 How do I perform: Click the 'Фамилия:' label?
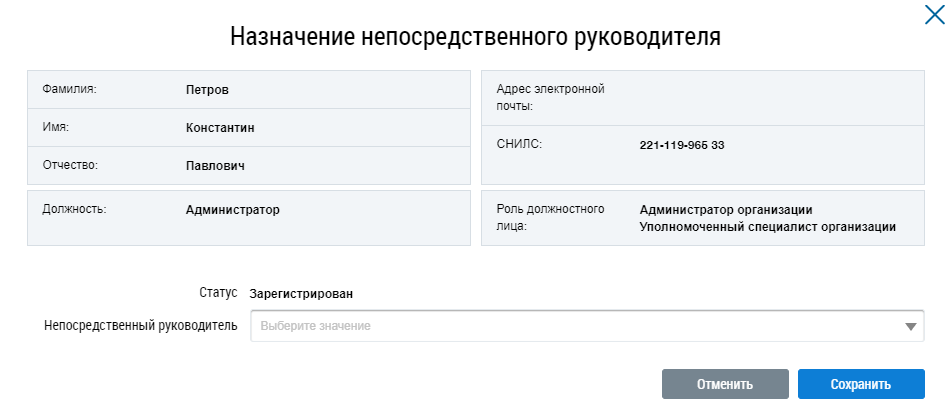click(x=69, y=90)
